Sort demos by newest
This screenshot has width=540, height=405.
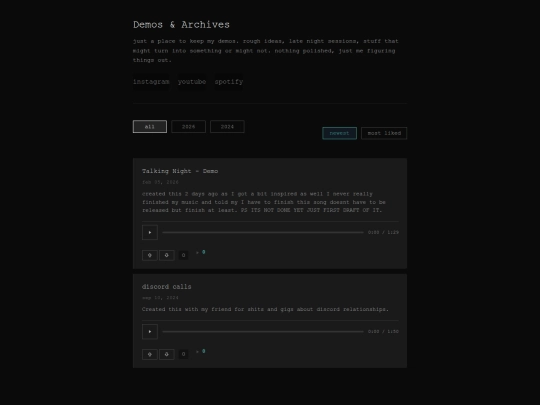coord(340,133)
